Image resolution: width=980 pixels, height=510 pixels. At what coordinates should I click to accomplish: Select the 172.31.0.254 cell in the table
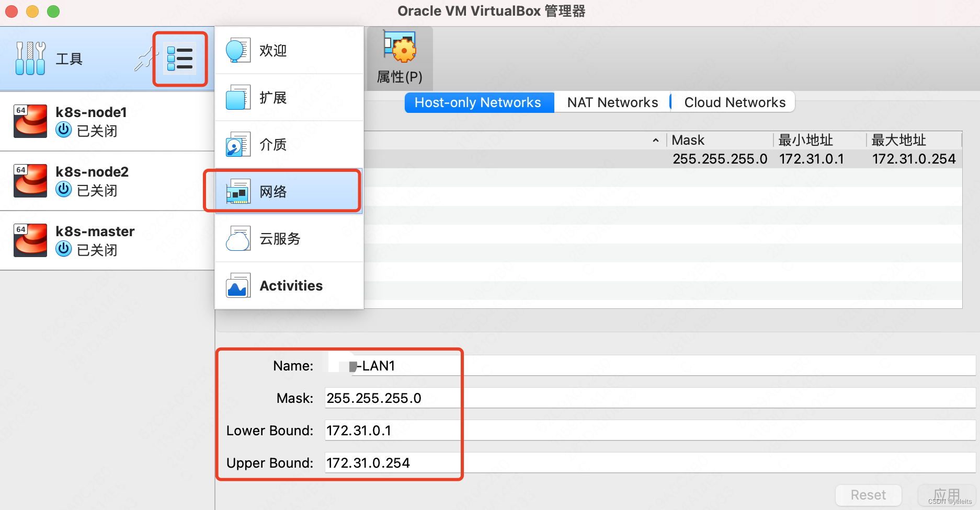click(x=914, y=159)
